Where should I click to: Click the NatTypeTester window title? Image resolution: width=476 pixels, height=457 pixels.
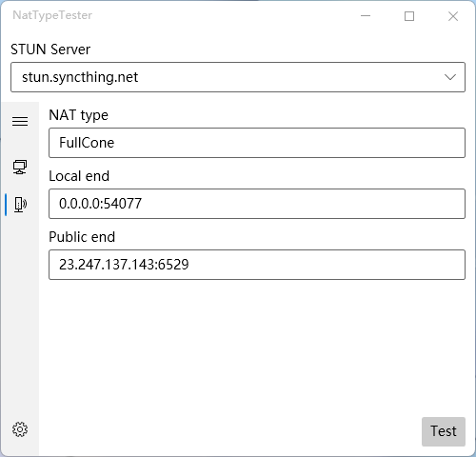pyautogui.click(x=52, y=15)
